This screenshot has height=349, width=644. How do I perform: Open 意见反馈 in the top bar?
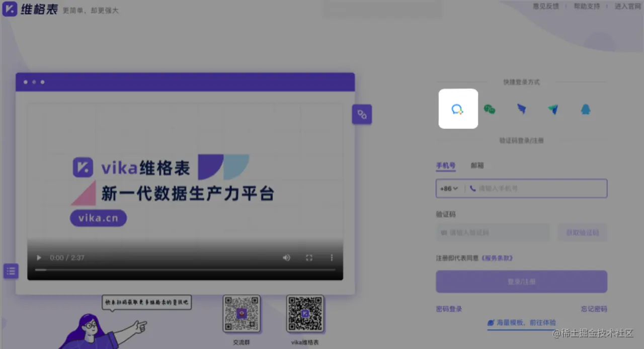point(546,7)
